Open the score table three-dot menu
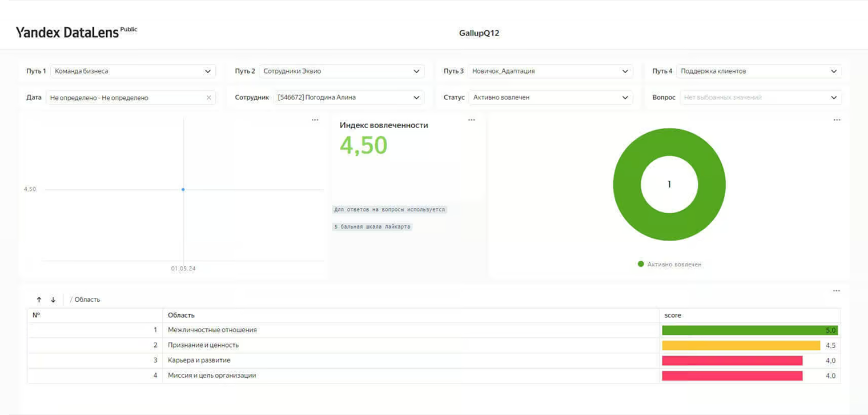868x415 pixels. point(837,291)
